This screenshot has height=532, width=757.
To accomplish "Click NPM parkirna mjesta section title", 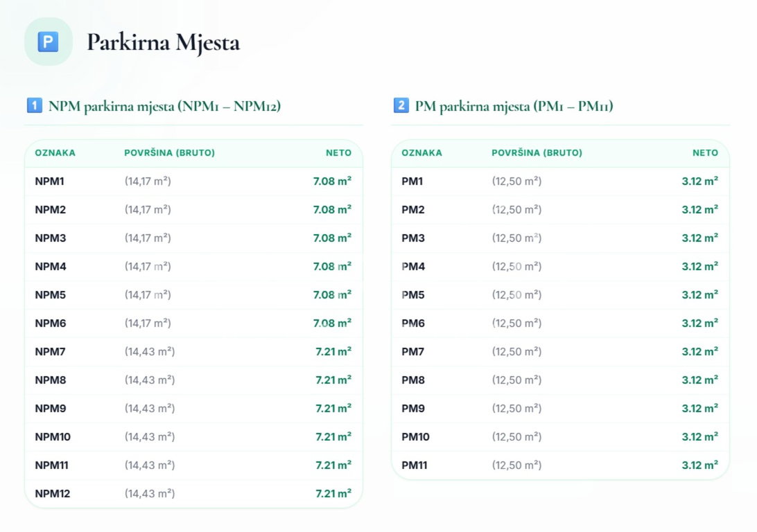I will click(x=164, y=106).
